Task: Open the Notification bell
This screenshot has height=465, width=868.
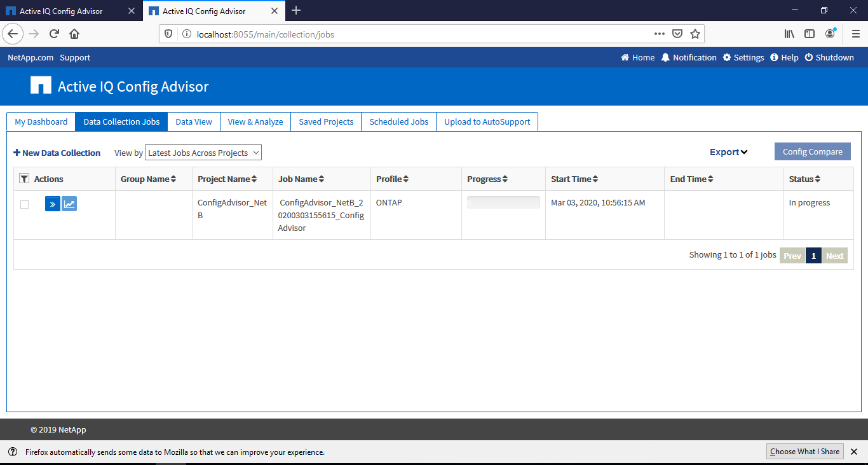Action: 665,57
